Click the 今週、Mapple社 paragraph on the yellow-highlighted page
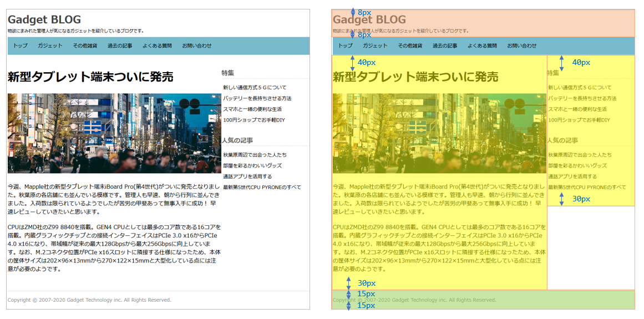644x319 pixels. click(x=439, y=199)
